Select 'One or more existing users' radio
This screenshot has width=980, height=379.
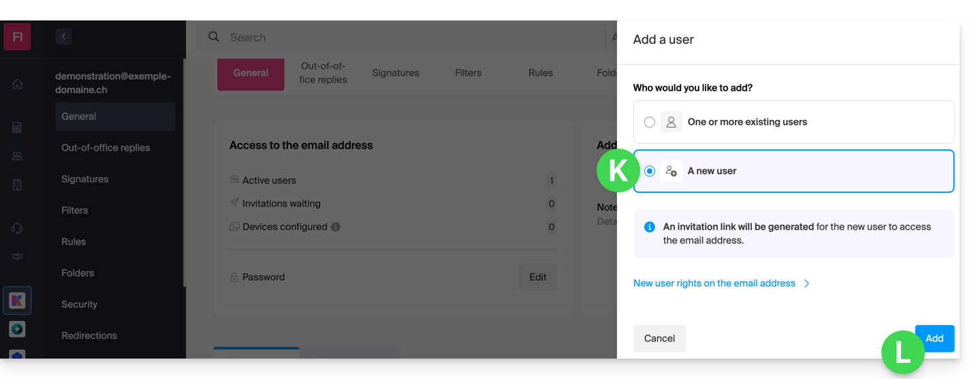[650, 122]
